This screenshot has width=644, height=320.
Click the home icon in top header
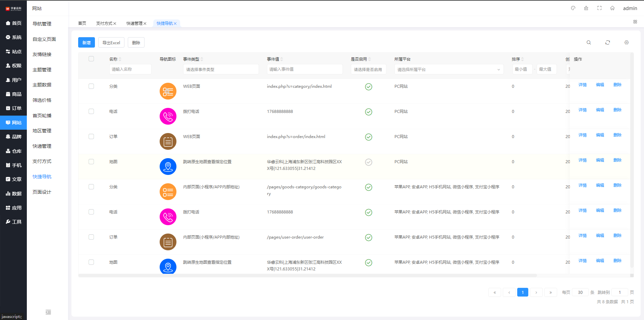[x=612, y=8]
